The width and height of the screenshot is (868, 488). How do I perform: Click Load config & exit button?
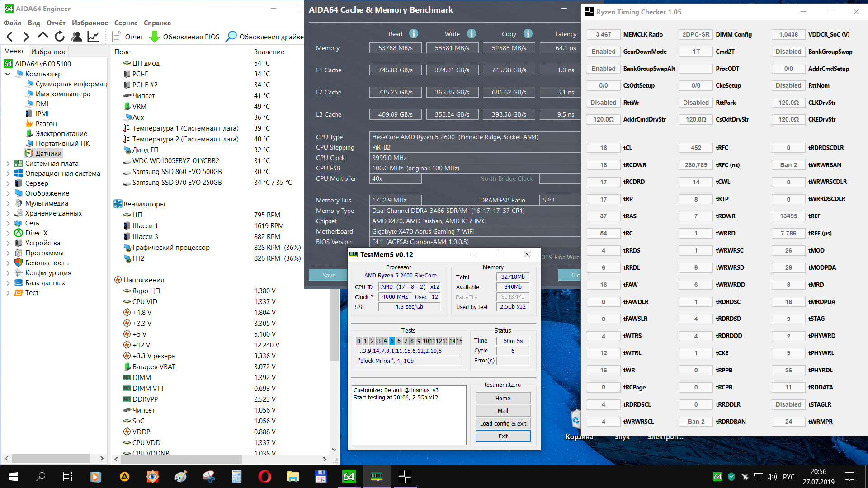[x=503, y=423]
